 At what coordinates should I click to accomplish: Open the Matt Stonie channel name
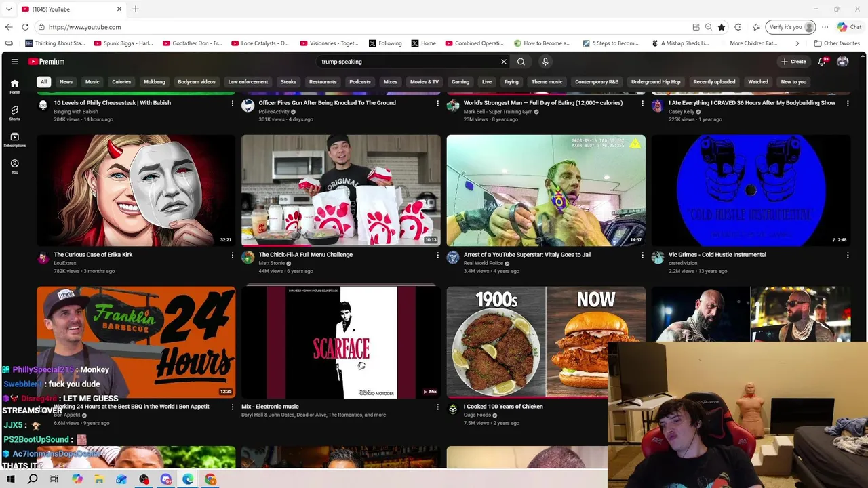point(271,263)
